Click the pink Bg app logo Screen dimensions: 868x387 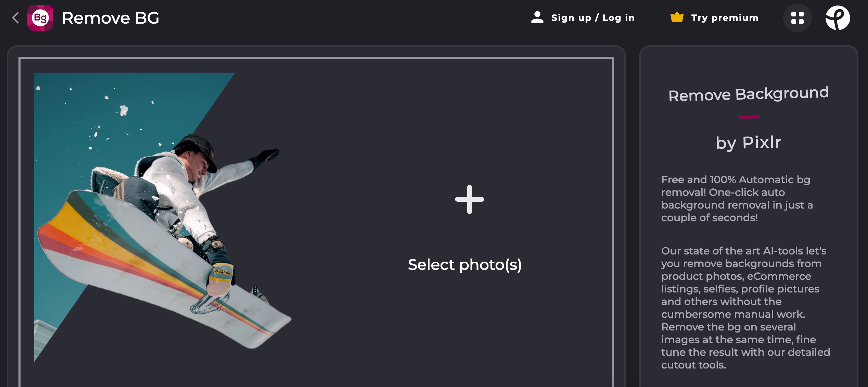pyautogui.click(x=40, y=18)
